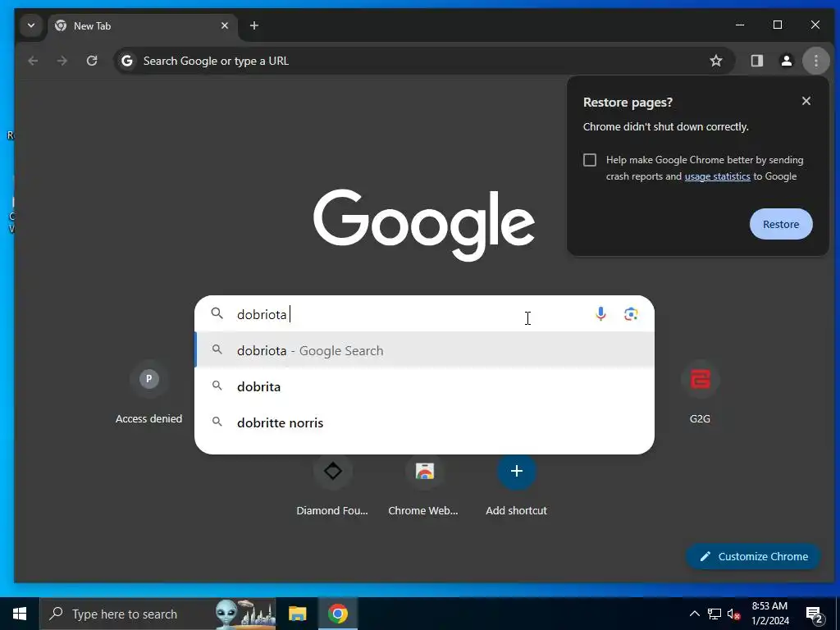Open the notification center icon
The image size is (840, 630).
click(815, 614)
